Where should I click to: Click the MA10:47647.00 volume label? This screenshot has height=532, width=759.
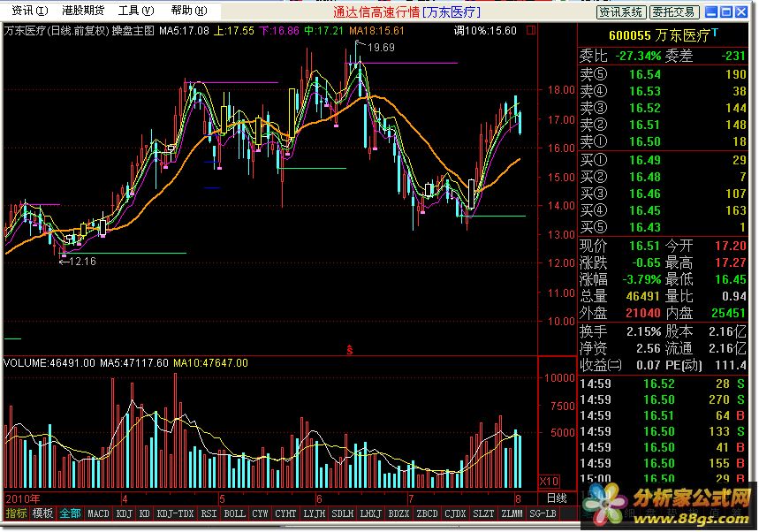point(210,363)
